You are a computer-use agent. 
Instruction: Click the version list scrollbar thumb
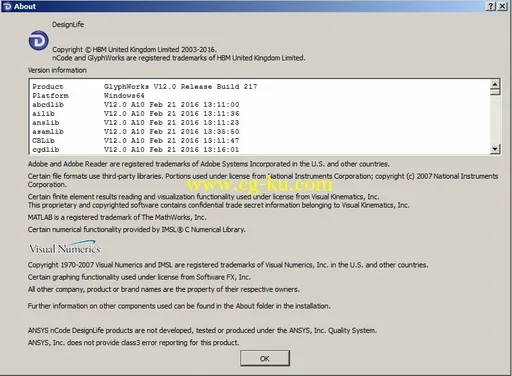pyautogui.click(x=495, y=92)
